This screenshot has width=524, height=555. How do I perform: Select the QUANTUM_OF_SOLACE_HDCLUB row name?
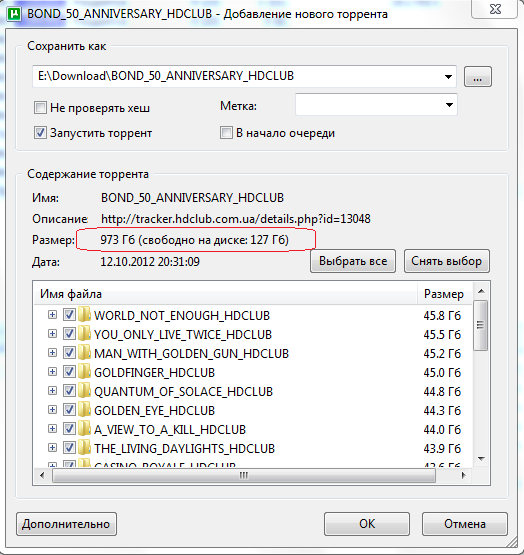pyautogui.click(x=183, y=391)
